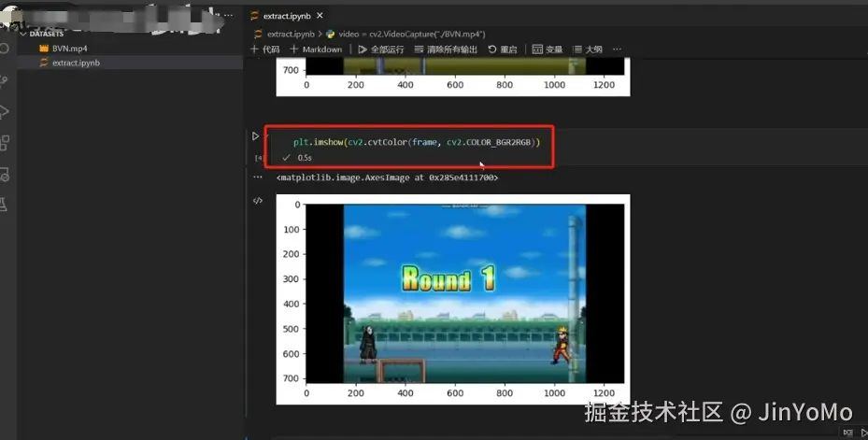Switch to the extract.ipynb editor tab
This screenshot has height=440, width=868.
click(287, 16)
